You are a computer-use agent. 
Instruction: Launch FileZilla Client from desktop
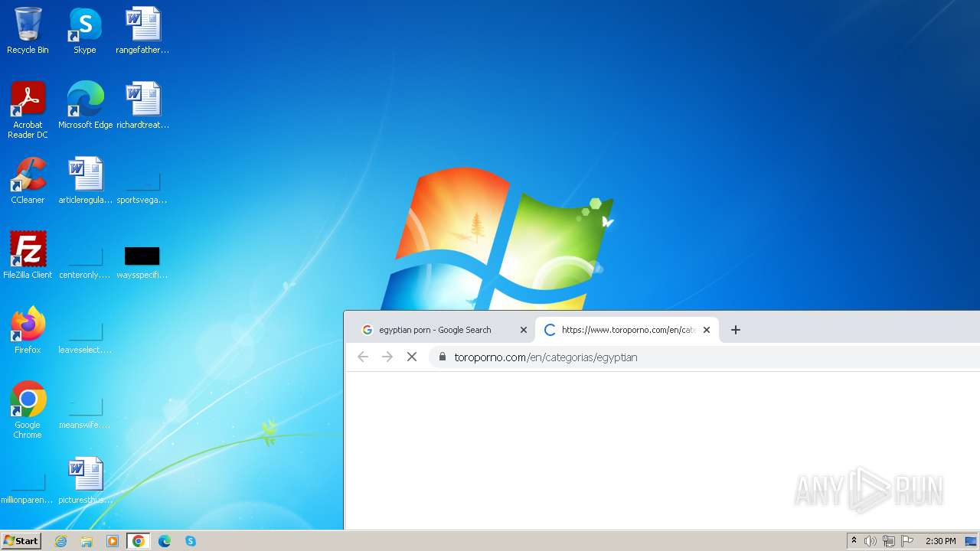28,256
